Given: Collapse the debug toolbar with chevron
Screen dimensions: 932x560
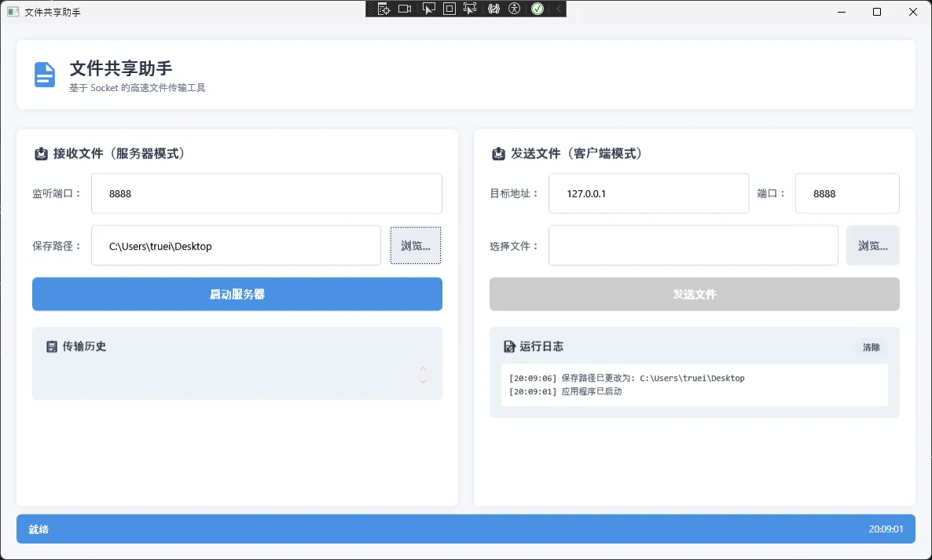Looking at the screenshot, I should [x=558, y=9].
